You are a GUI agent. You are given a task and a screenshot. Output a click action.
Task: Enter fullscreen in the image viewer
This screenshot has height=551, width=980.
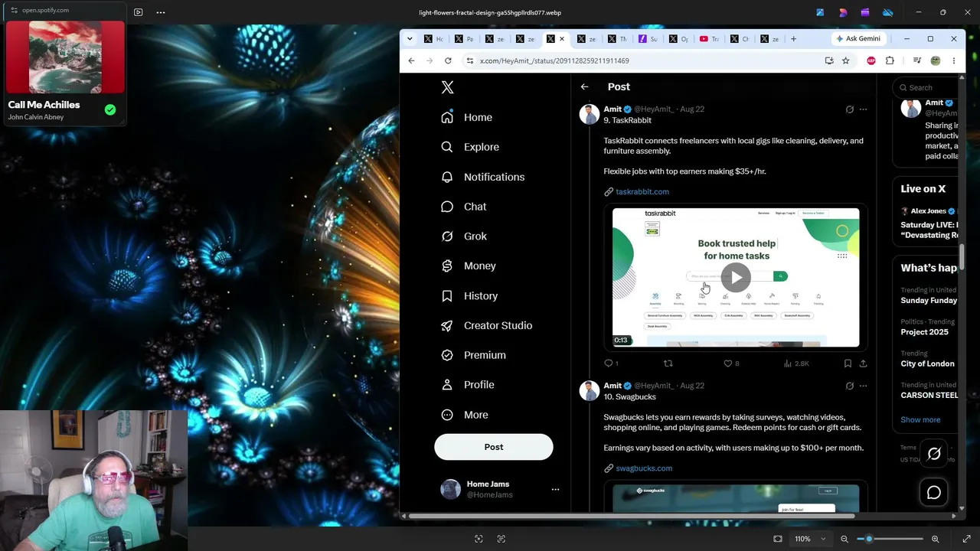coord(967,539)
